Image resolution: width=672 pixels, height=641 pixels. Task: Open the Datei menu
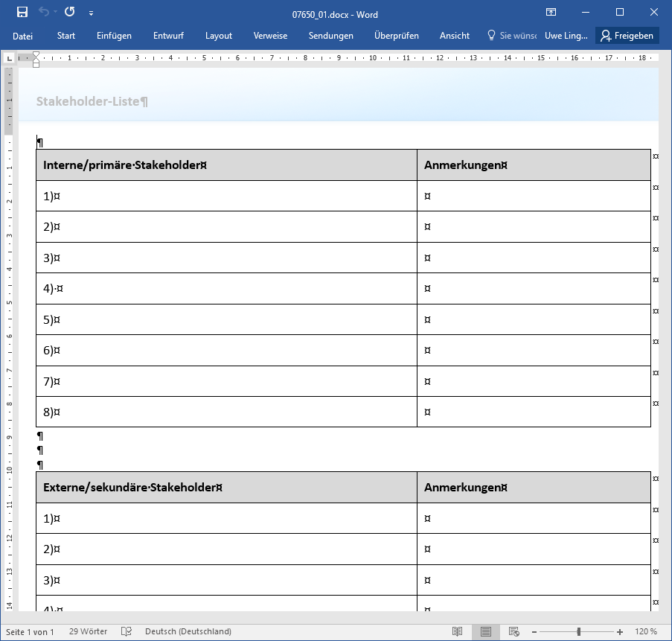point(22,36)
